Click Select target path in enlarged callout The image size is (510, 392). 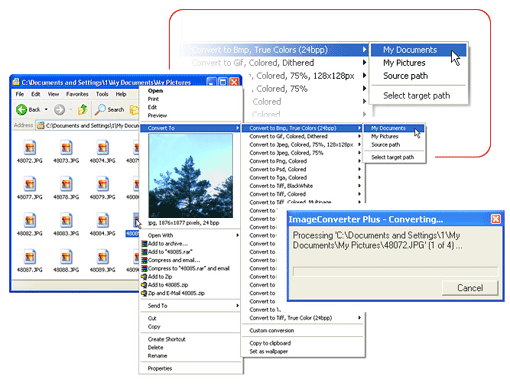[x=416, y=96]
